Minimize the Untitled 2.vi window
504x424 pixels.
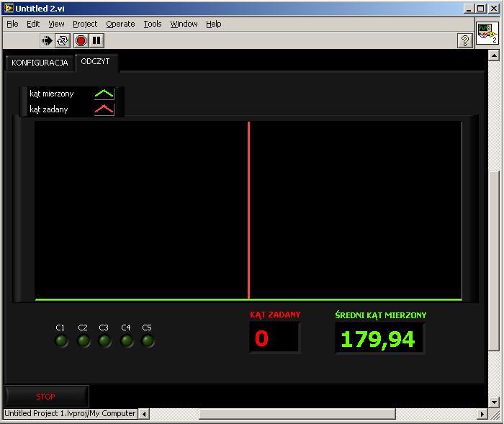point(469,9)
